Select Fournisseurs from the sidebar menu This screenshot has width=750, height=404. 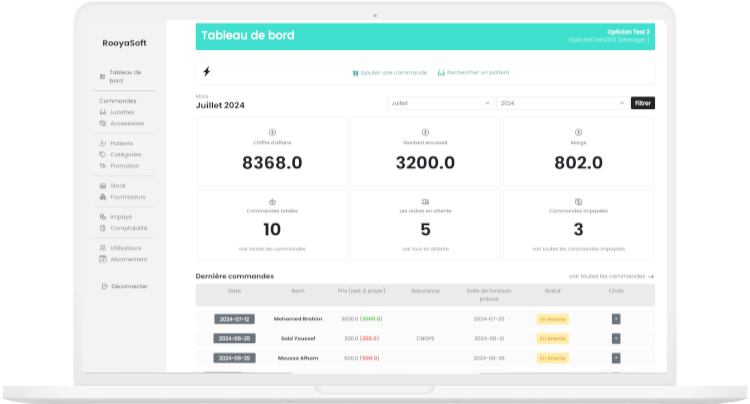coord(128,196)
